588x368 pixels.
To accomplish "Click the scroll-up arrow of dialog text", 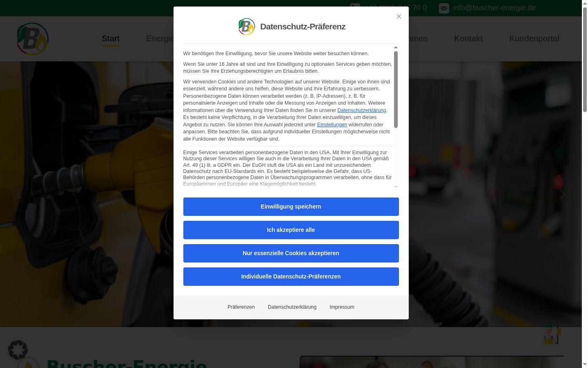I will point(396,47).
